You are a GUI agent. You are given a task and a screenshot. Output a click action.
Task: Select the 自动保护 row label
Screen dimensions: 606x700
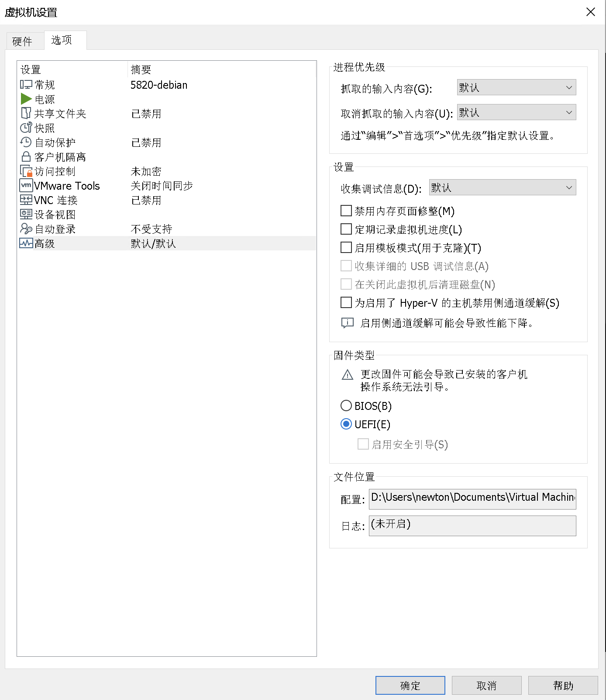click(55, 142)
